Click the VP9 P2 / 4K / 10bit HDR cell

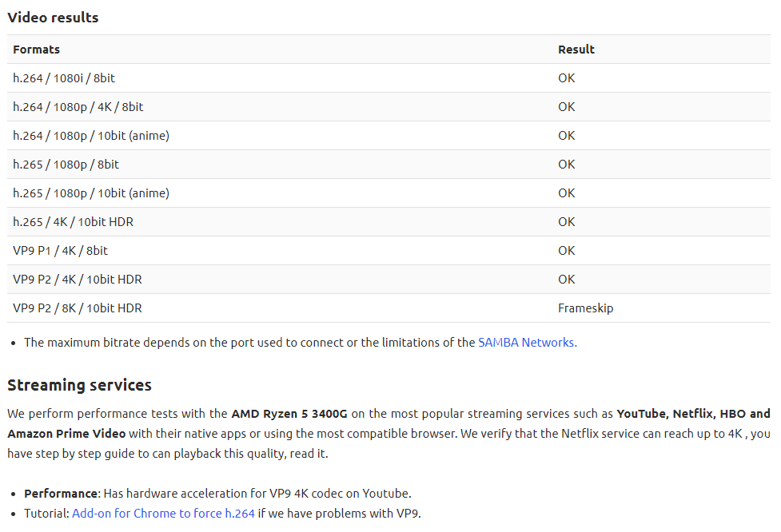(78, 280)
